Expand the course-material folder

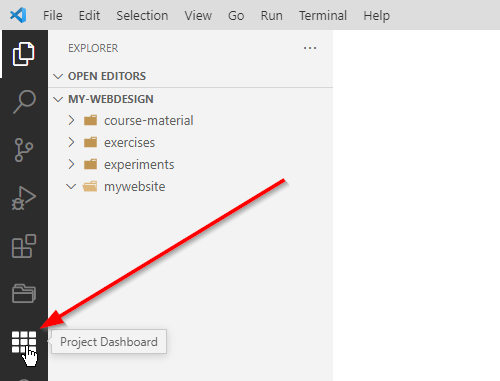click(71, 120)
